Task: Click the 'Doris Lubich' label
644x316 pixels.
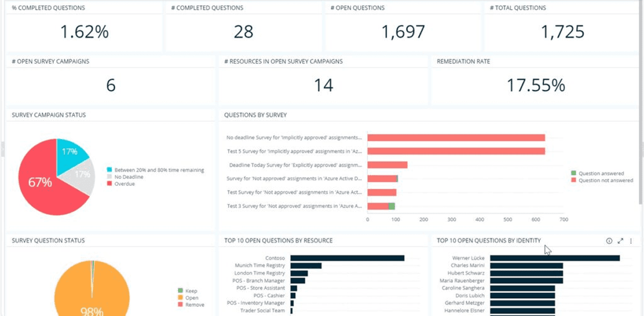Action: tap(470, 296)
